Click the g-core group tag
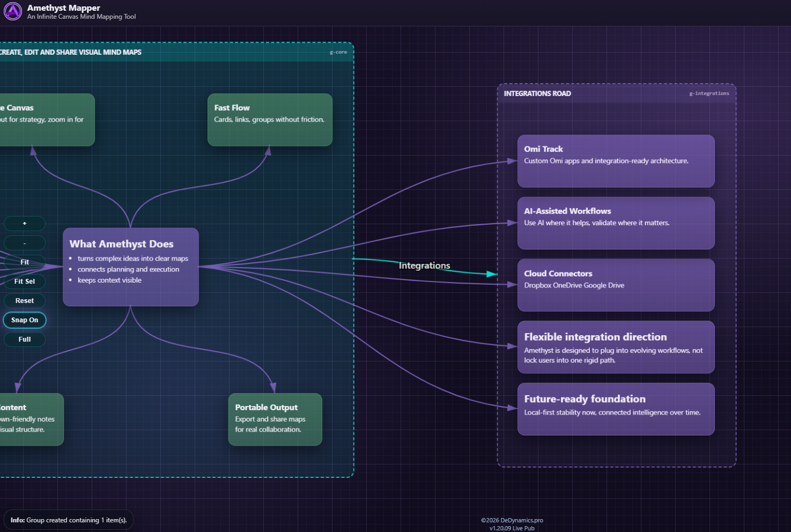 click(338, 53)
